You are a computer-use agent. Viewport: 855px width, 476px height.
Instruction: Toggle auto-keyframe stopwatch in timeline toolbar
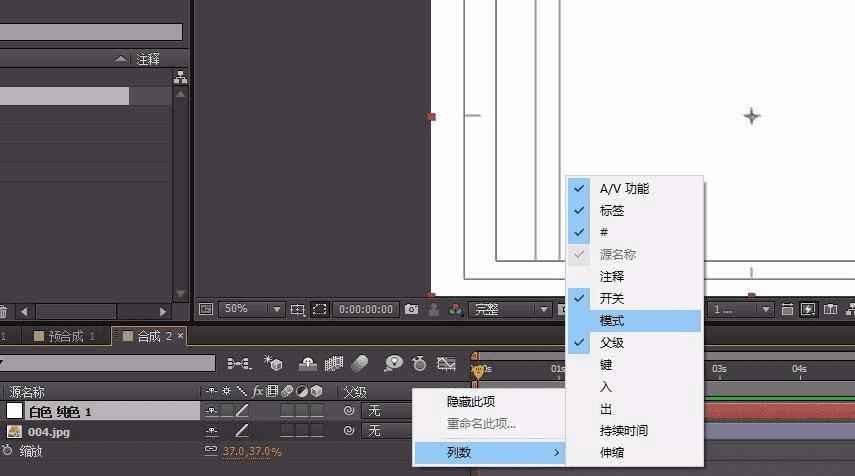419,363
